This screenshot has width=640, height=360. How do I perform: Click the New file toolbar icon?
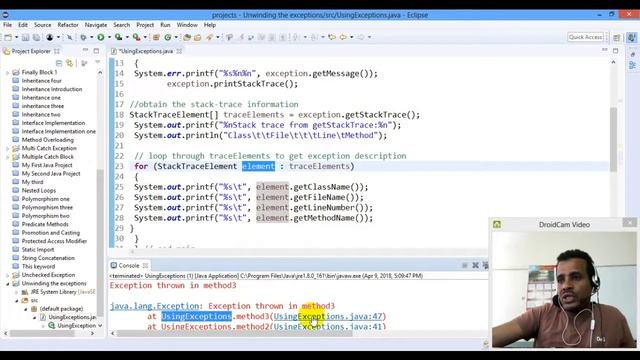coord(8,37)
